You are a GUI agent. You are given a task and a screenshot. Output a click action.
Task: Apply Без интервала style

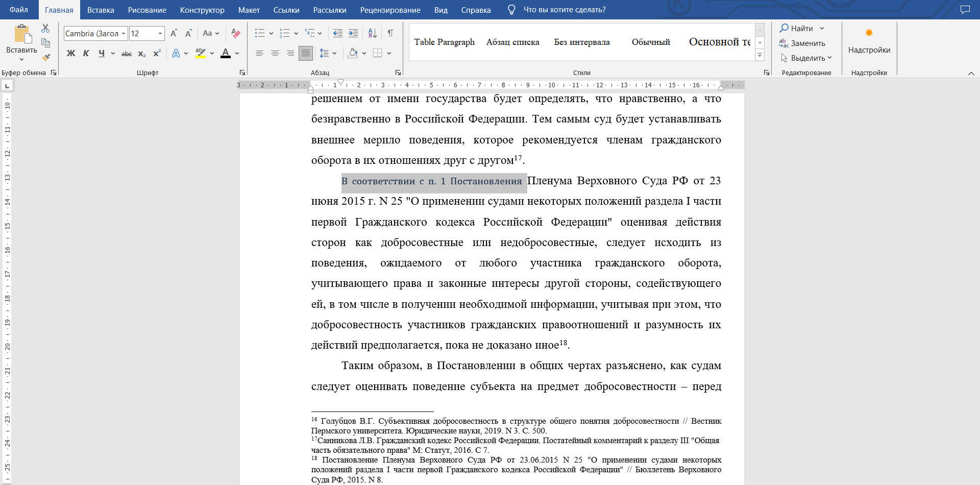tap(582, 42)
